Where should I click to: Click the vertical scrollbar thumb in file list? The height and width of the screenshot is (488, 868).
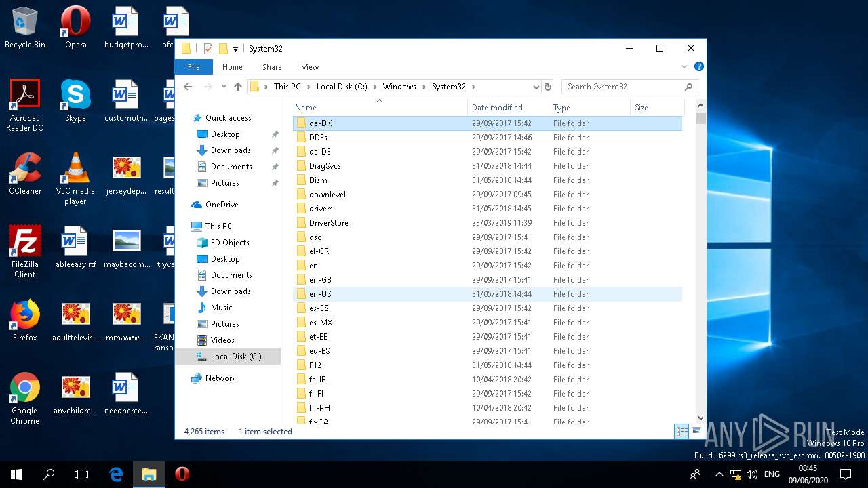point(701,118)
